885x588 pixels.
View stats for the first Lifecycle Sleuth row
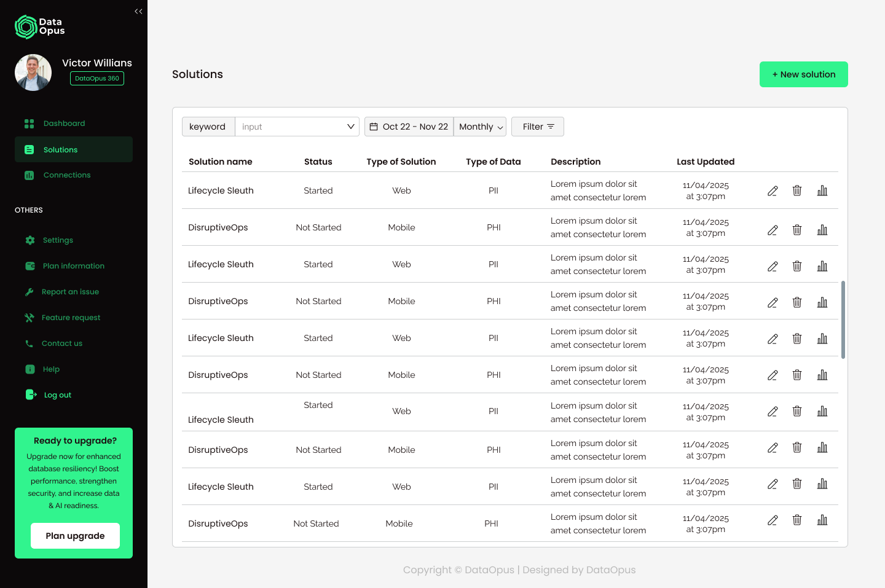822,190
